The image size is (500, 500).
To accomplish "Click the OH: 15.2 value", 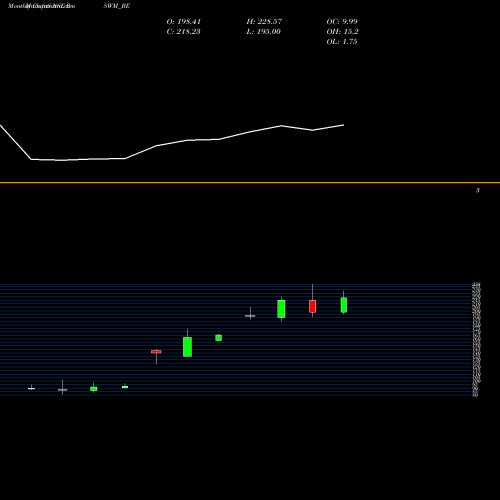I will (342, 32).
